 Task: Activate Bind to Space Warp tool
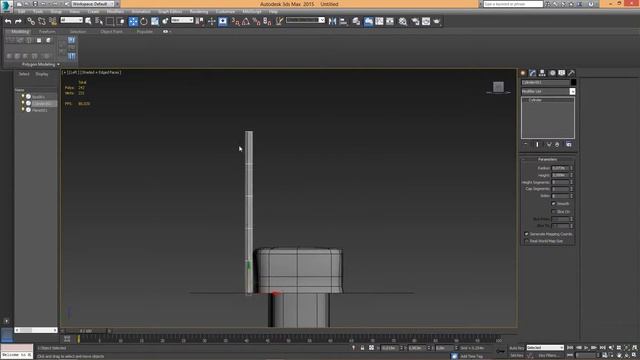click(53, 21)
